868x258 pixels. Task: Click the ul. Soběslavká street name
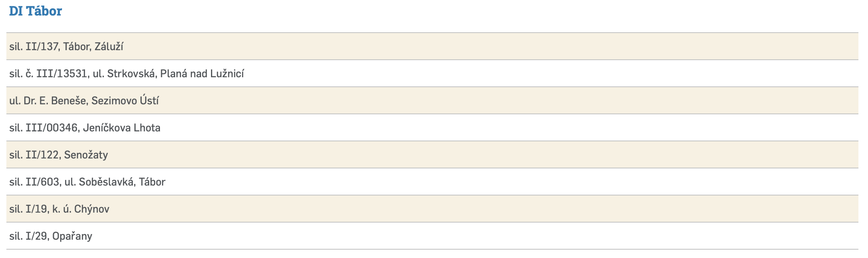100,182
